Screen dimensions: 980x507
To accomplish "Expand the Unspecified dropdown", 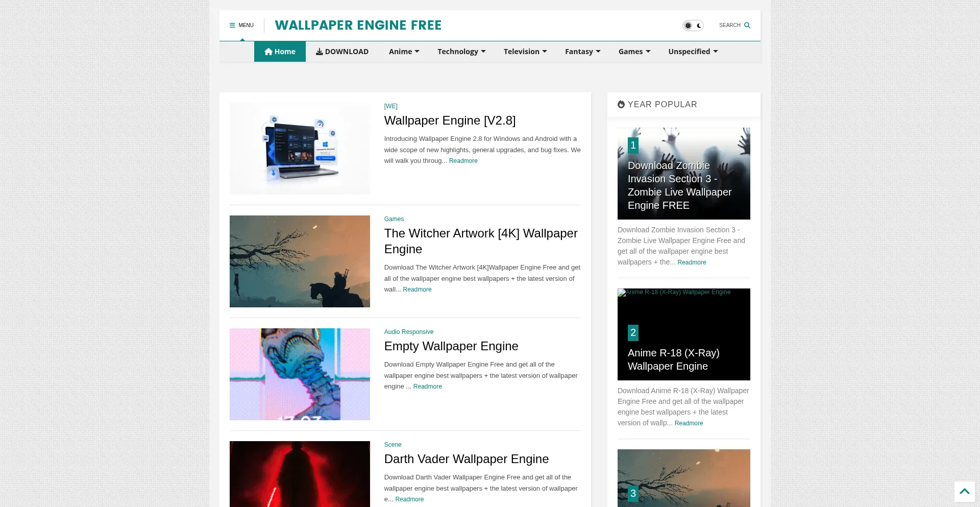I will point(693,52).
